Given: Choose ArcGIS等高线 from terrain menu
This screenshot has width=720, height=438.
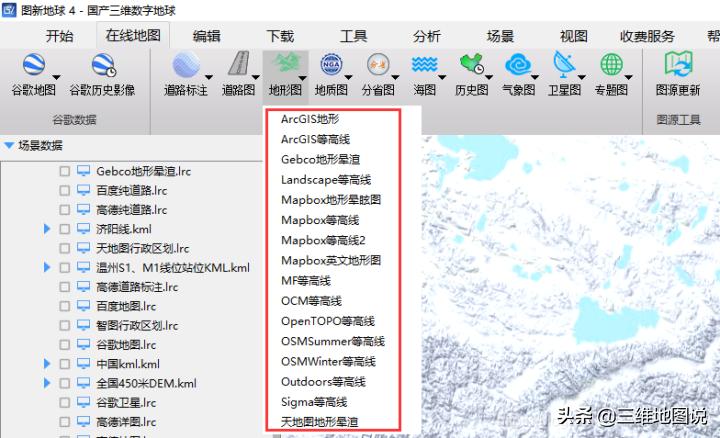Looking at the screenshot, I should 315,140.
